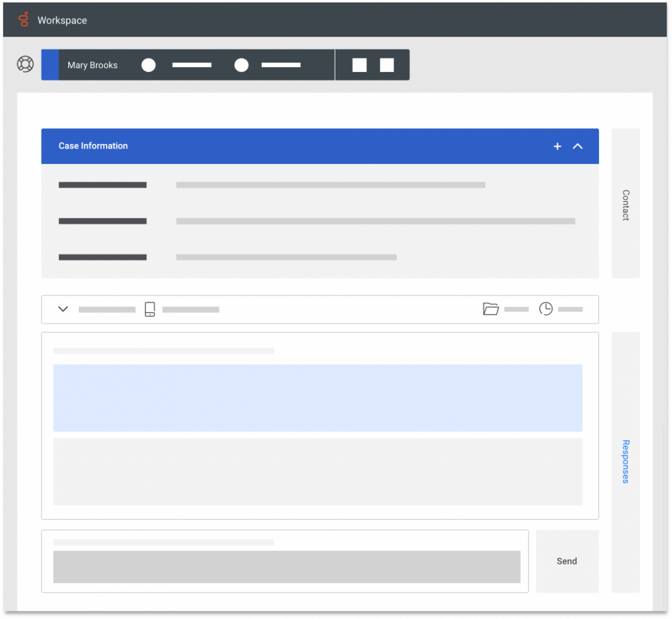Click the right square action button in the interaction bar
Image resolution: width=672 pixels, height=619 pixels.
pyautogui.click(x=386, y=64)
